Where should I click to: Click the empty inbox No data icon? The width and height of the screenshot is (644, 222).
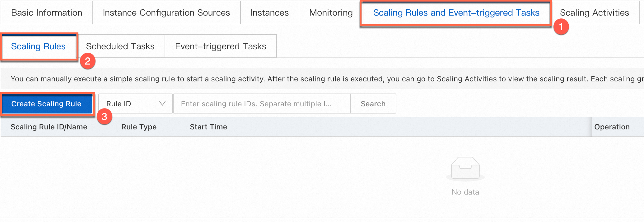pos(465,169)
